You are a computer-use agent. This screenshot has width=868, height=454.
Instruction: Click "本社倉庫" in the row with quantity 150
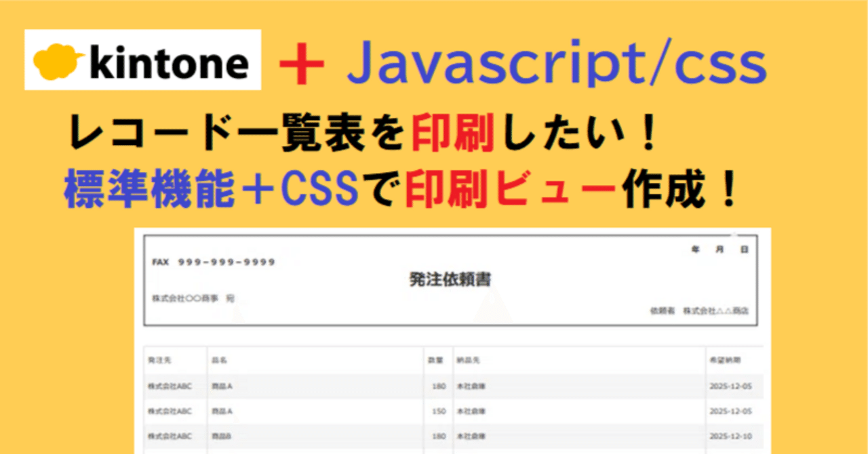coord(471,411)
